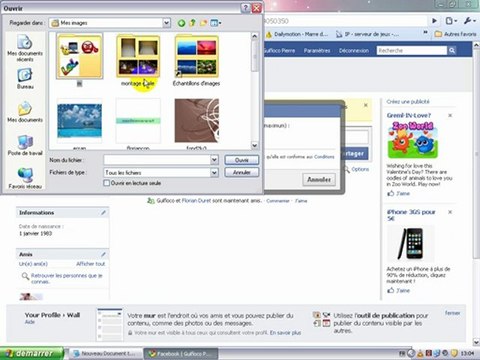The height and width of the screenshot is (360, 480).
Task: Close the yellow notice bar above status box
Action: coord(366,105)
